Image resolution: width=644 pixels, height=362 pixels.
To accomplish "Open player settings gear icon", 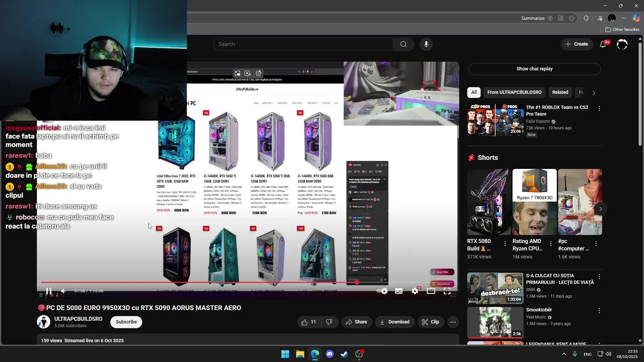I will pos(415,291).
